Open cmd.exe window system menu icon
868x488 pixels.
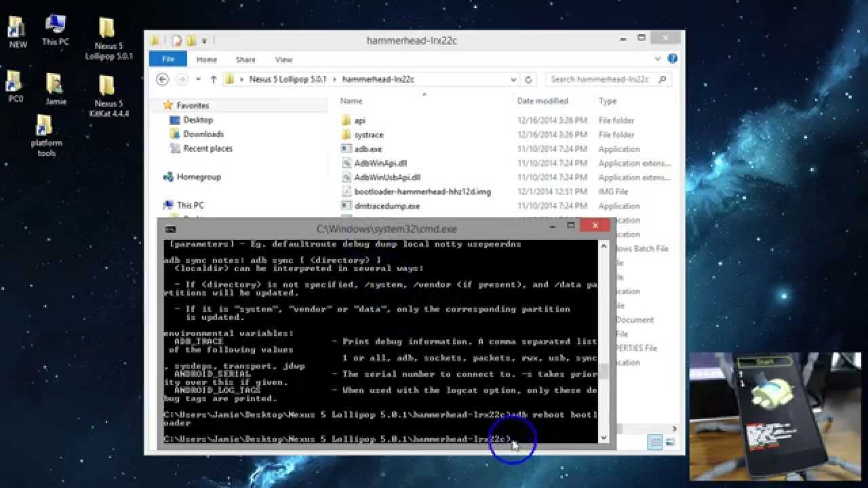tap(171, 230)
